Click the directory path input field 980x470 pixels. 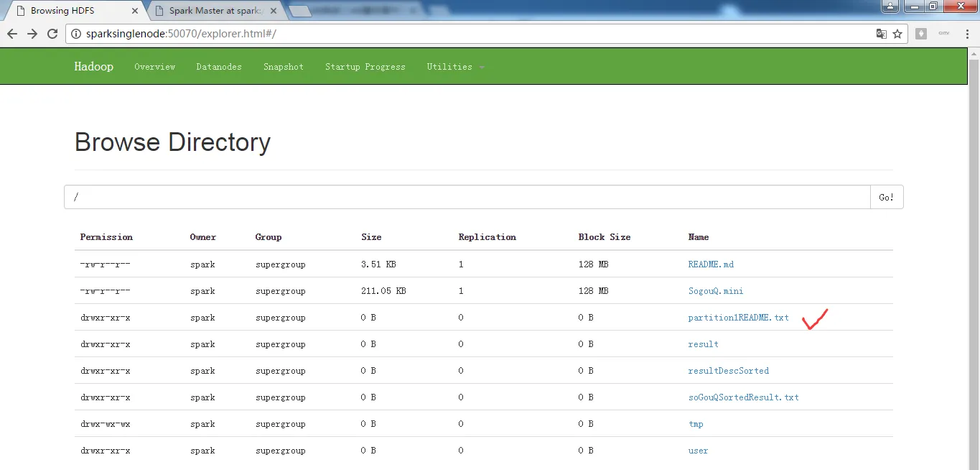pyautogui.click(x=467, y=197)
